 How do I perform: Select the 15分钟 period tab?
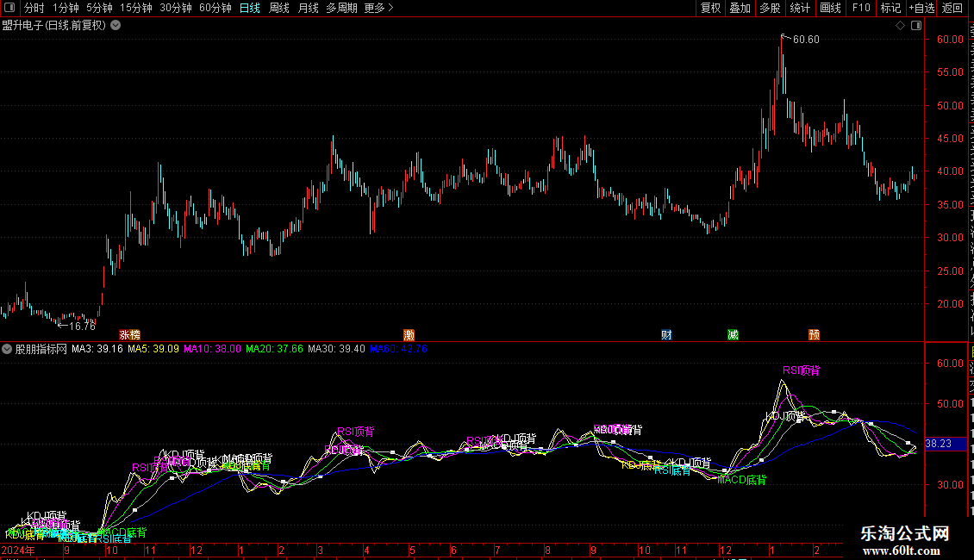[135, 8]
